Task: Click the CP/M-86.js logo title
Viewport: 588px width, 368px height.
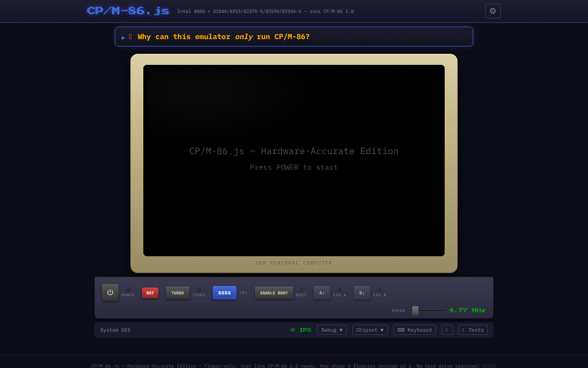Action: point(128,11)
